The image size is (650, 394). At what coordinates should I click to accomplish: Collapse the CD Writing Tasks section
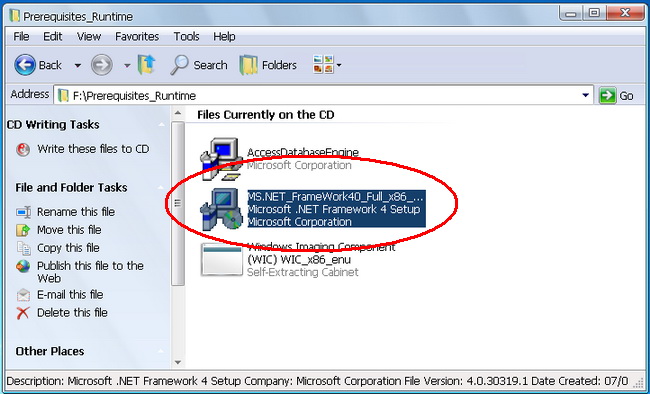pyautogui.click(x=161, y=125)
